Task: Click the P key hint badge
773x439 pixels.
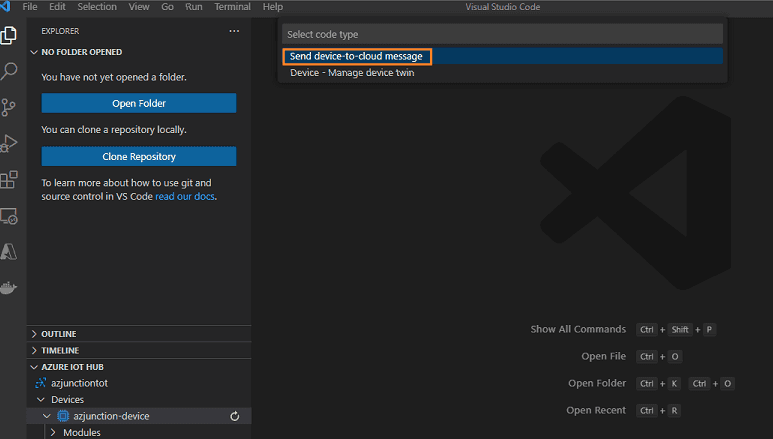Action: click(709, 329)
